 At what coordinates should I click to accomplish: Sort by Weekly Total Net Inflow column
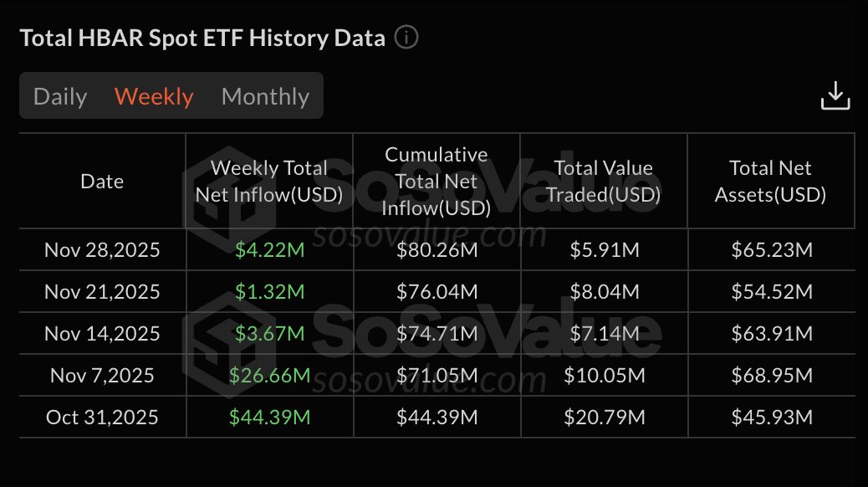[x=268, y=181]
